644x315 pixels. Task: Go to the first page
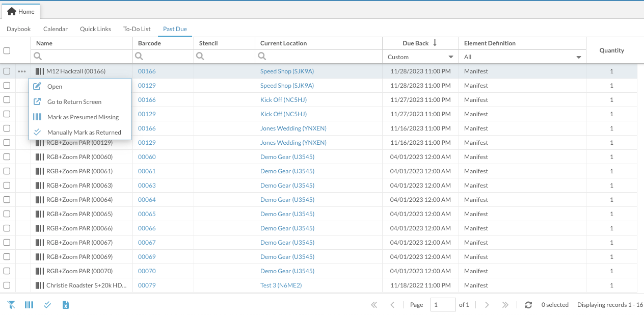374,305
